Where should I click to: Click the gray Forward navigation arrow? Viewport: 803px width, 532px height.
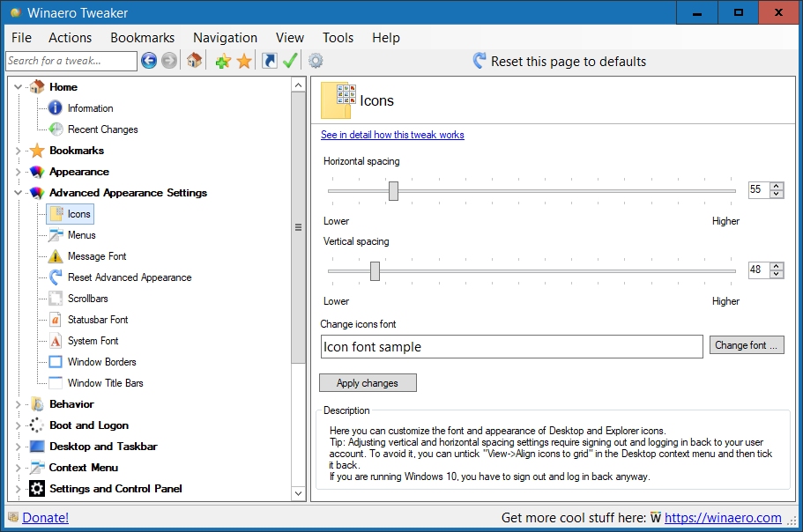coord(169,61)
